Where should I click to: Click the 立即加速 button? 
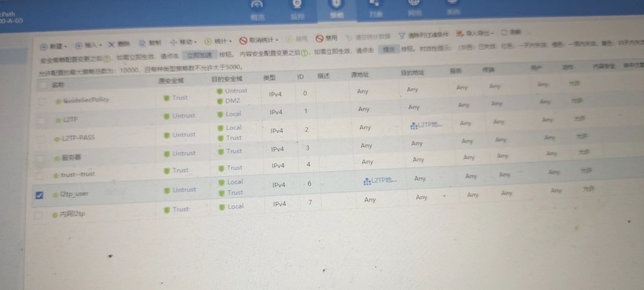200,55
